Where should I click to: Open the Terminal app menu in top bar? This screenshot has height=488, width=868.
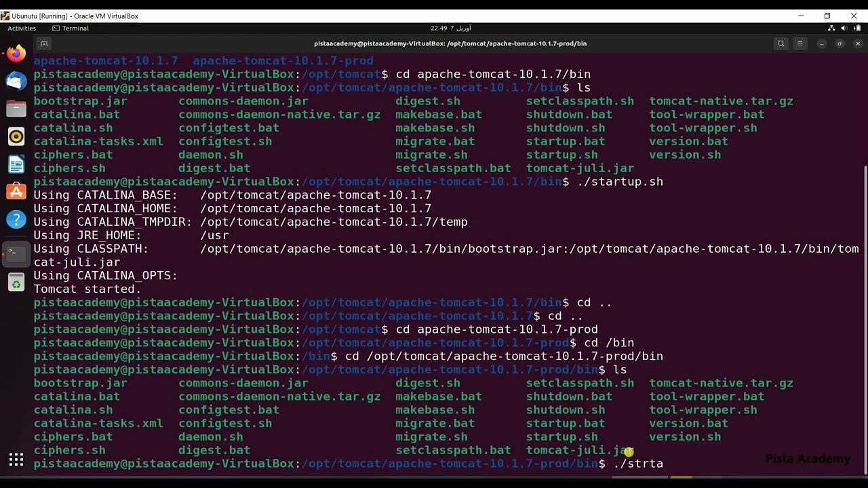coord(71,28)
